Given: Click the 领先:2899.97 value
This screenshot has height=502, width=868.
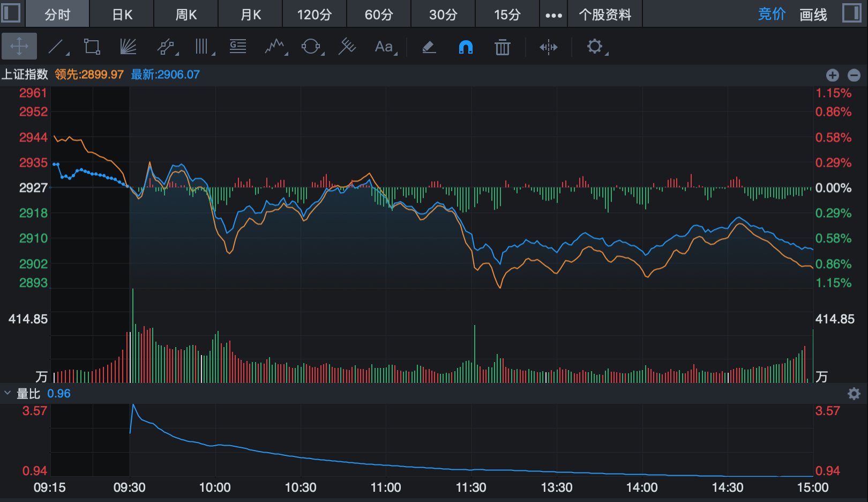Looking at the screenshot, I should point(89,75).
